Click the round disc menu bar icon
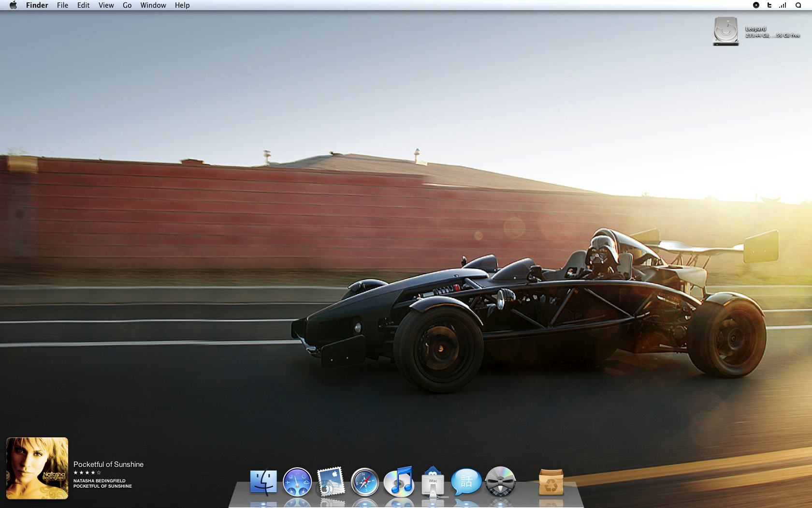 756,5
